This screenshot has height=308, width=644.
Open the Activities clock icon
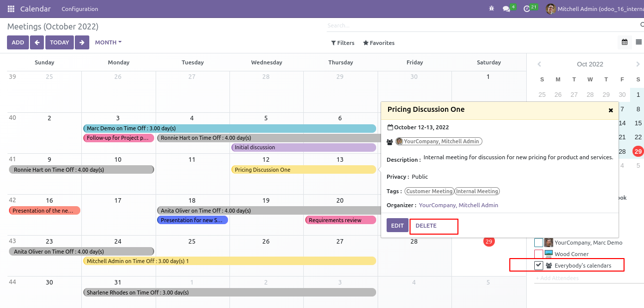pyautogui.click(x=528, y=8)
